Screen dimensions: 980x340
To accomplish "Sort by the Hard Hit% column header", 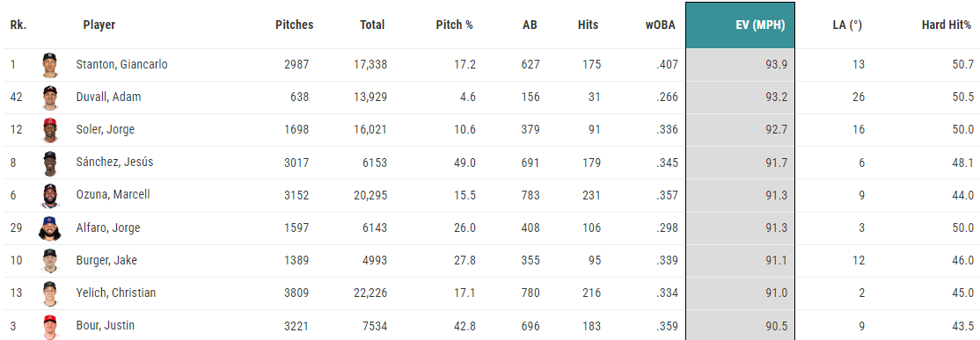I will coord(947,25).
